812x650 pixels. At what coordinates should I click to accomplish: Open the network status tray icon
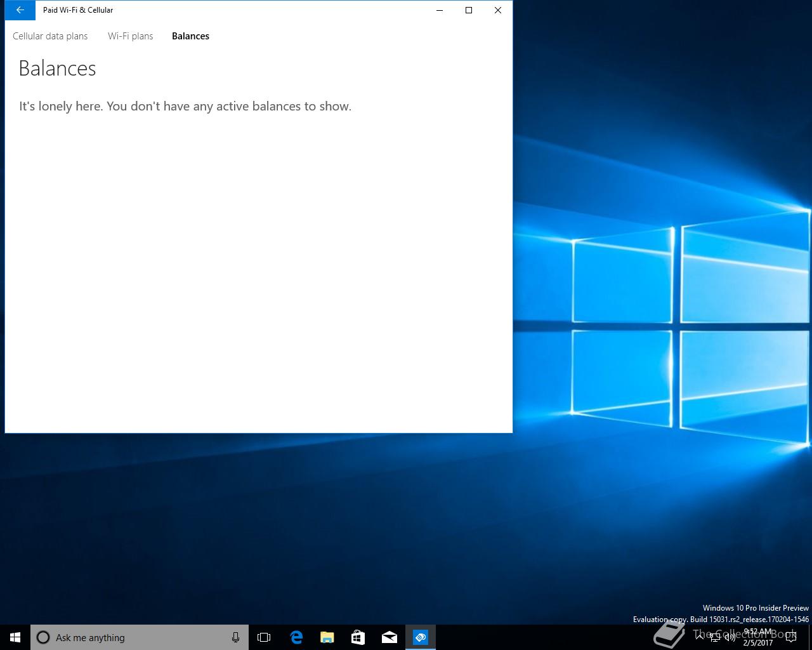click(x=715, y=637)
